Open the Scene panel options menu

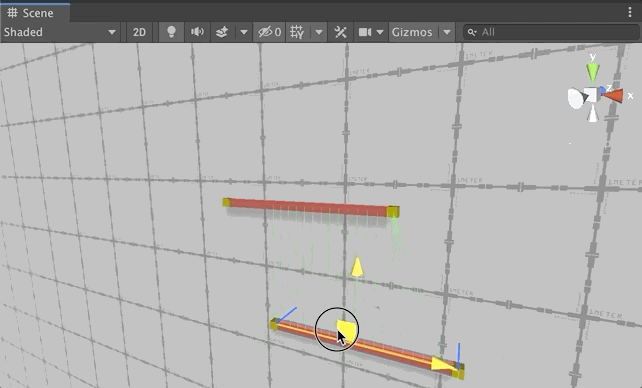(x=630, y=12)
